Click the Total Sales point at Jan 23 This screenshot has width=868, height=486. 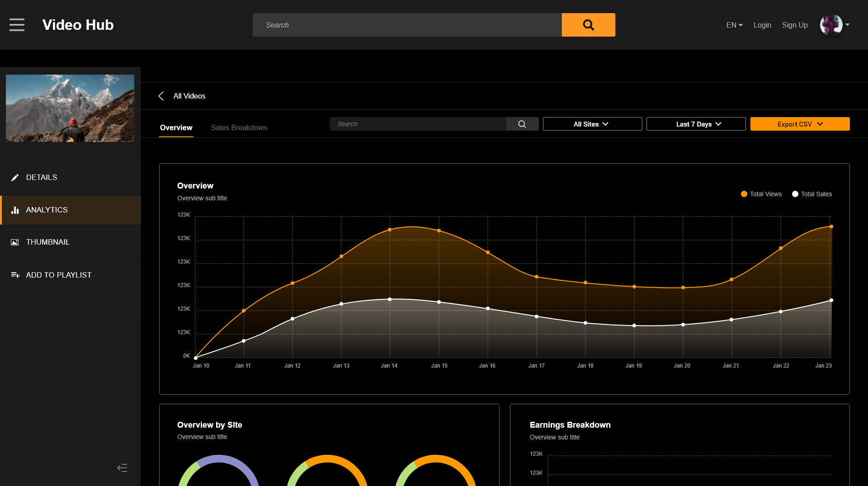(831, 300)
